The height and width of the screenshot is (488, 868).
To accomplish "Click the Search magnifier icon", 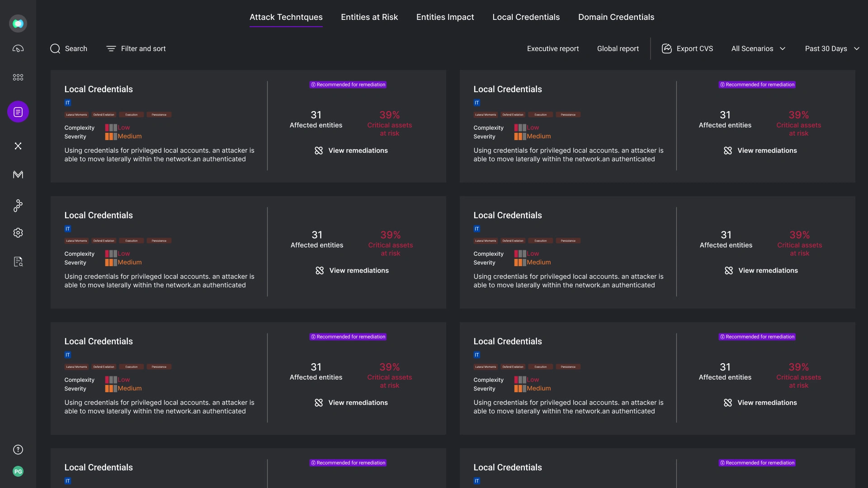I will (x=55, y=49).
